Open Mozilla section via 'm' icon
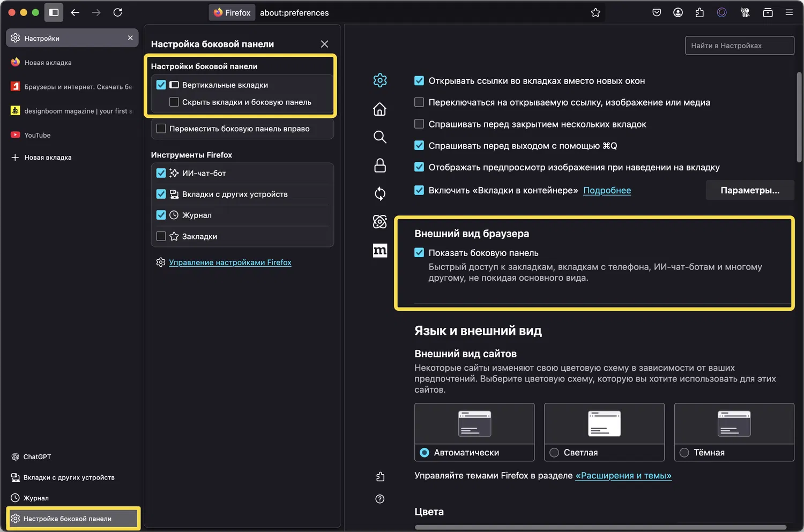The image size is (804, 532). pos(379,250)
